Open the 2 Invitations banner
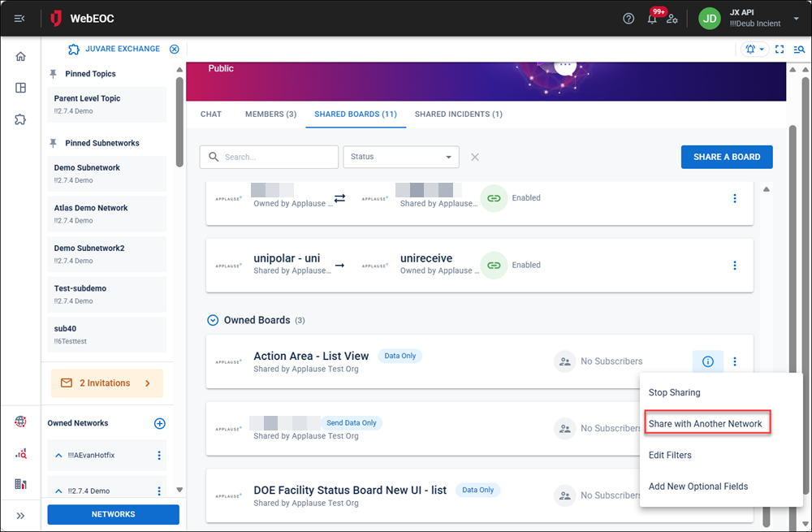 [x=106, y=383]
